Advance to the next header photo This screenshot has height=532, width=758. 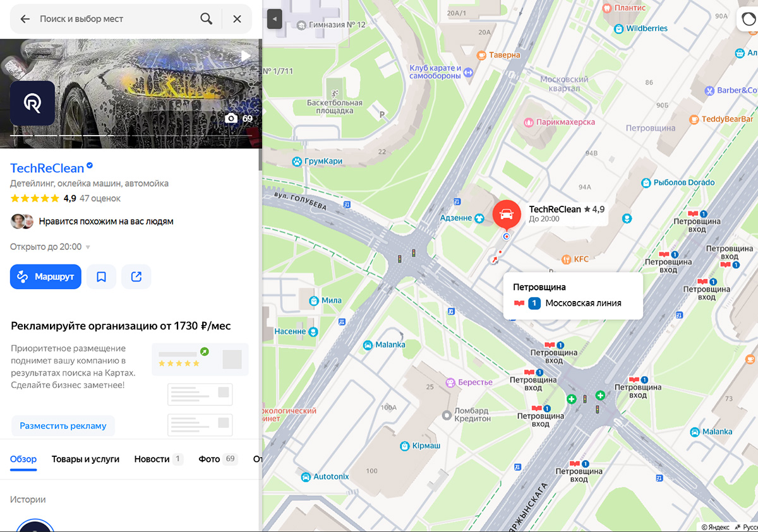pos(246,56)
